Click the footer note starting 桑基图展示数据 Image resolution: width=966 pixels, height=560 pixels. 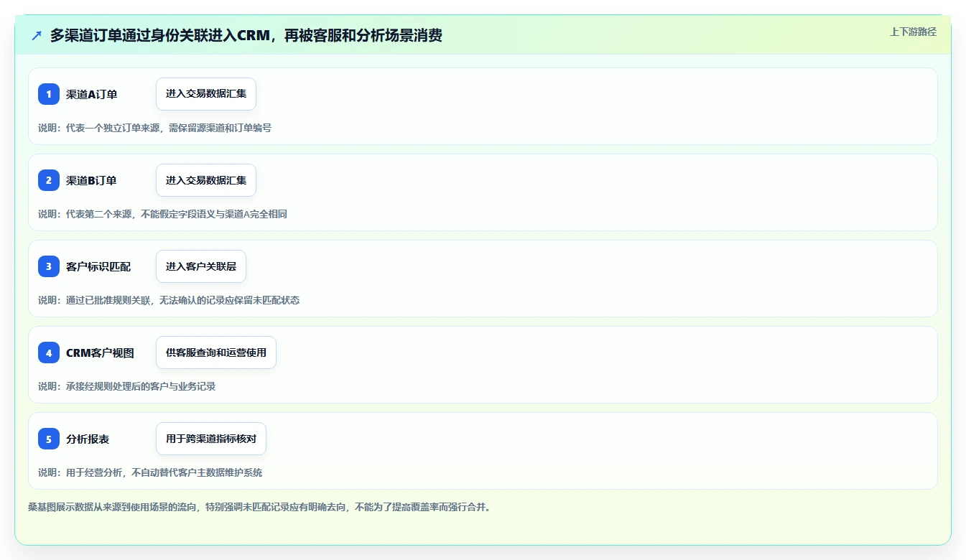point(259,507)
